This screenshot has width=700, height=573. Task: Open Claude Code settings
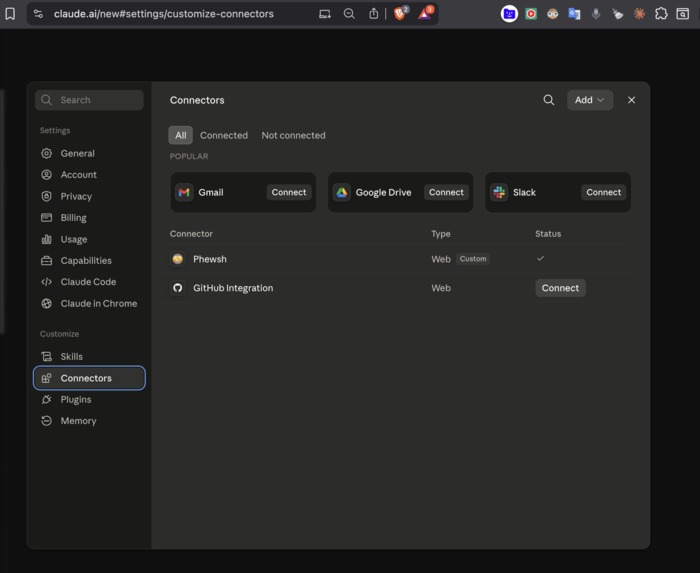89,282
